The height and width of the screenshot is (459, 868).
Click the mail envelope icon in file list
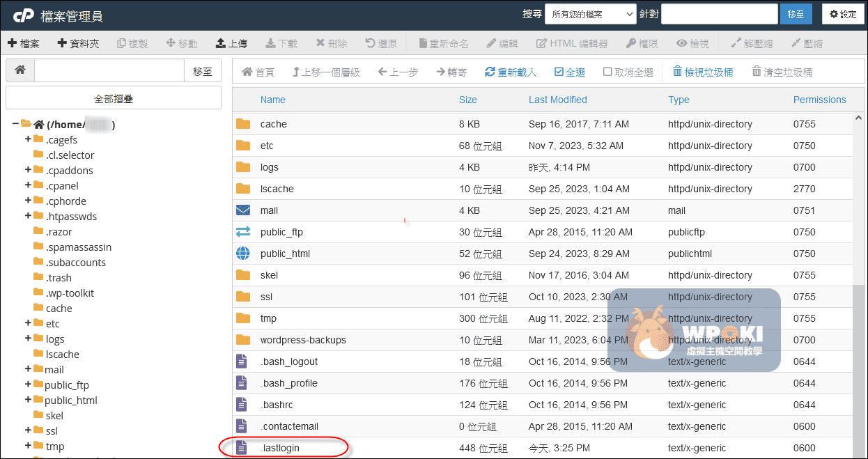click(242, 210)
